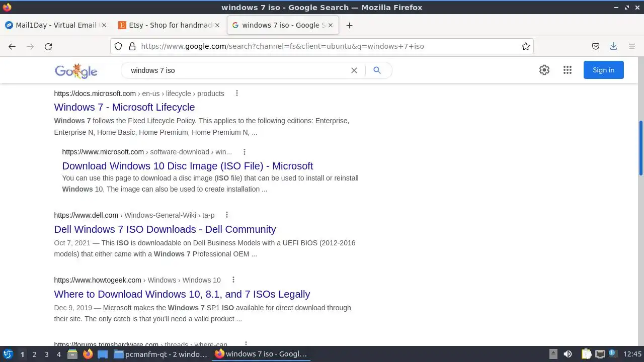Open options for www.microsoft.com result
Screen dimensions: 644x362
coord(245,152)
